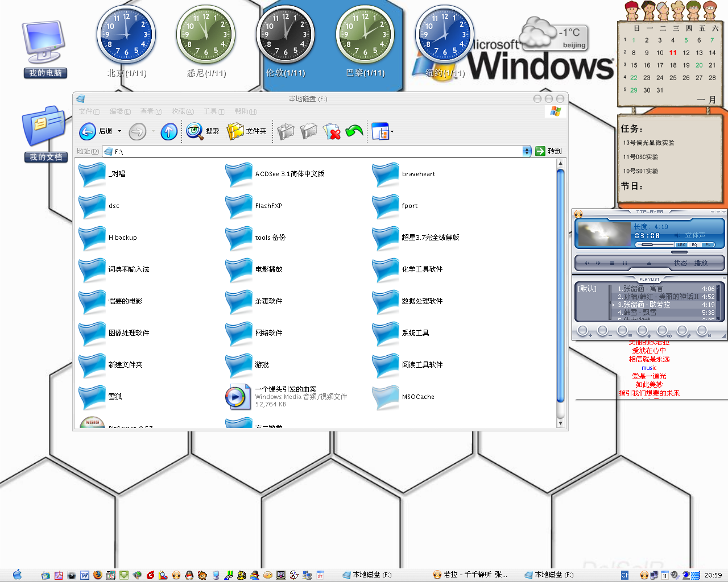Launch Word from the quick launch bar
The height and width of the screenshot is (582, 728).
tap(85, 575)
